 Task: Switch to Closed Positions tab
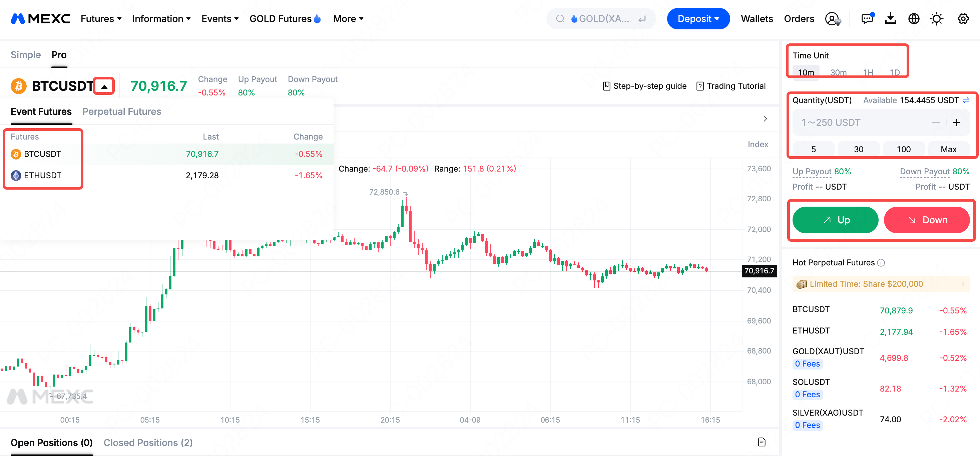click(x=148, y=443)
